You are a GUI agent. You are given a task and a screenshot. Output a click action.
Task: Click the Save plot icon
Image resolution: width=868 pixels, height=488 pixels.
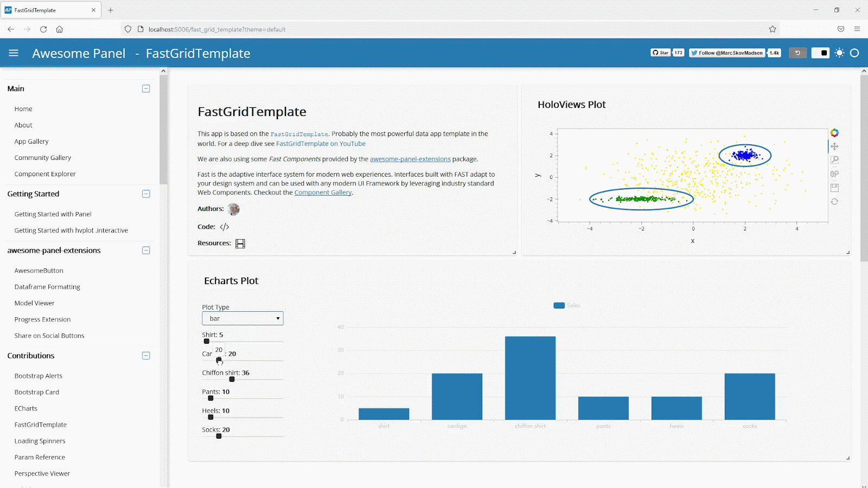click(x=834, y=188)
